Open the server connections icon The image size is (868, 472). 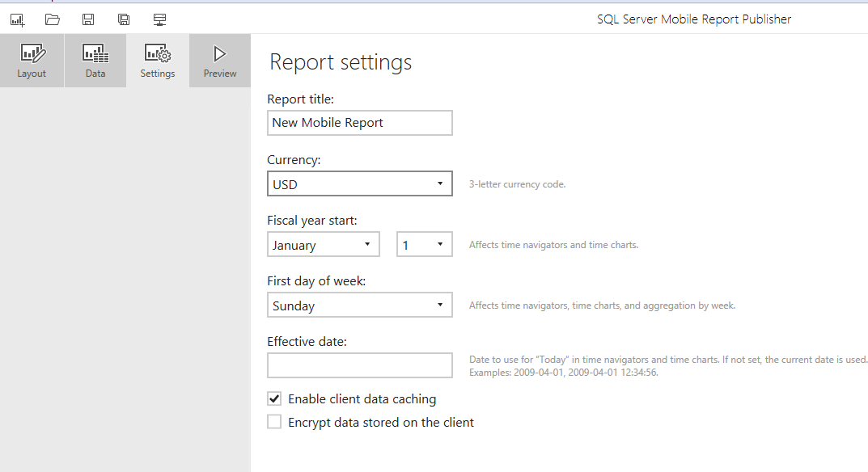point(159,19)
